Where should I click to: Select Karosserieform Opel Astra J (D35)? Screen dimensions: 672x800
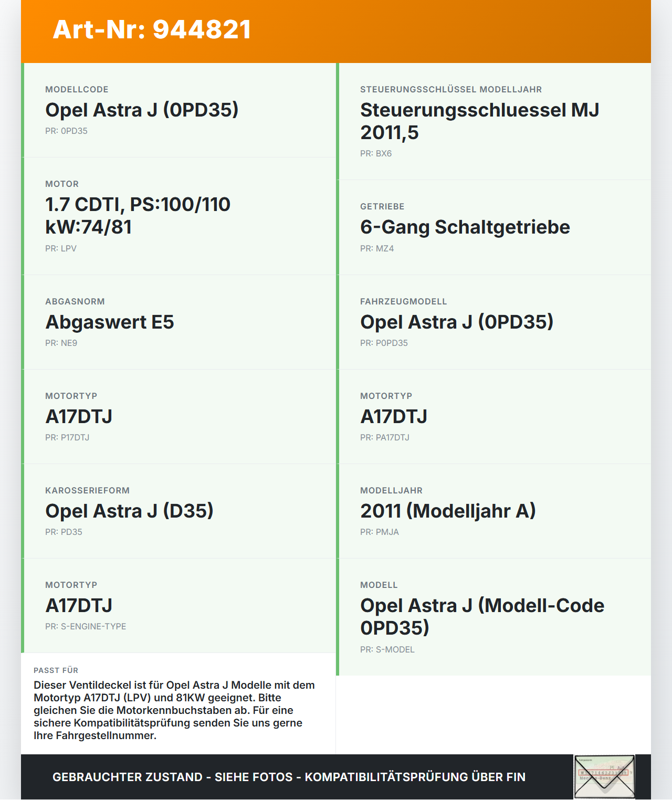[x=178, y=511]
